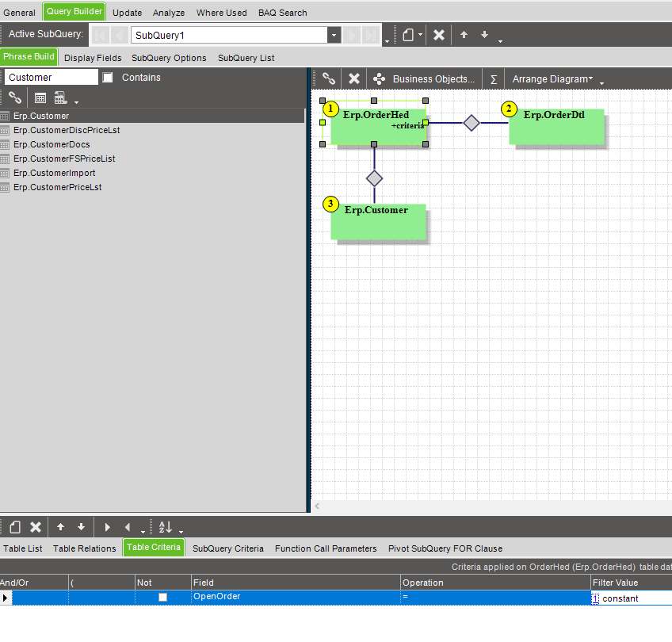This screenshot has height=642, width=672.
Task: Move subquery up with top toolbar arrow
Action: [464, 35]
